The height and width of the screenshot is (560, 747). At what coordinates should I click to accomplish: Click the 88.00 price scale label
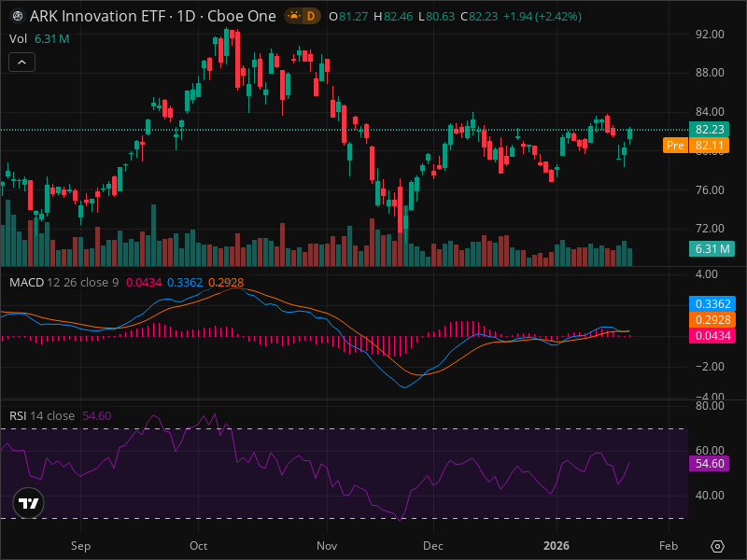click(710, 73)
